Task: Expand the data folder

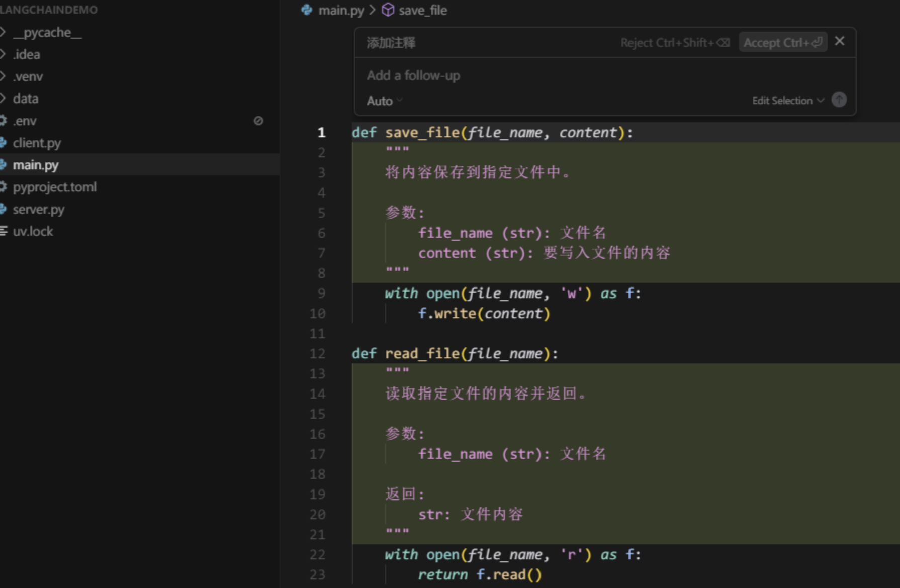Action: pyautogui.click(x=26, y=99)
